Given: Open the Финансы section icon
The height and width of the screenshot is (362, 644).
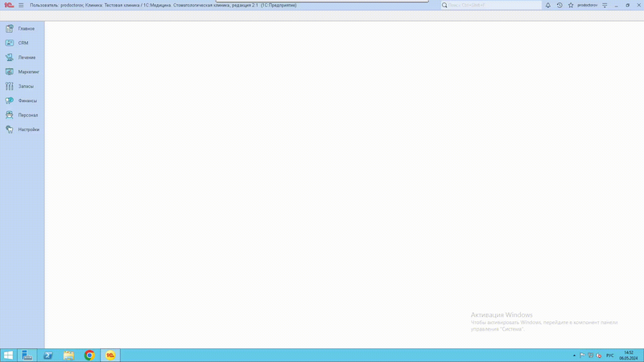Looking at the screenshot, I should pos(10,101).
